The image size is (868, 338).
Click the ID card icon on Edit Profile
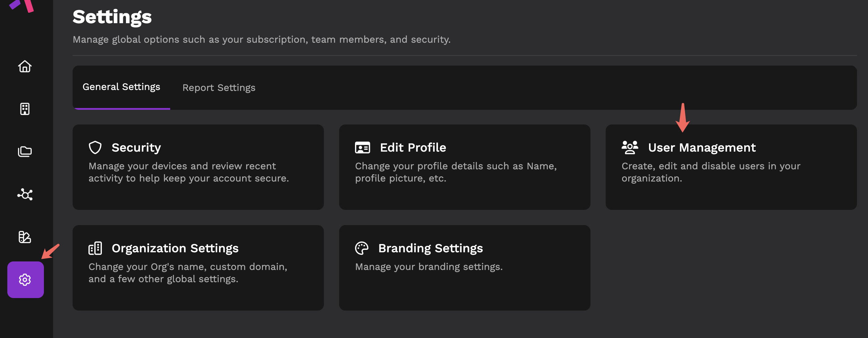362,148
